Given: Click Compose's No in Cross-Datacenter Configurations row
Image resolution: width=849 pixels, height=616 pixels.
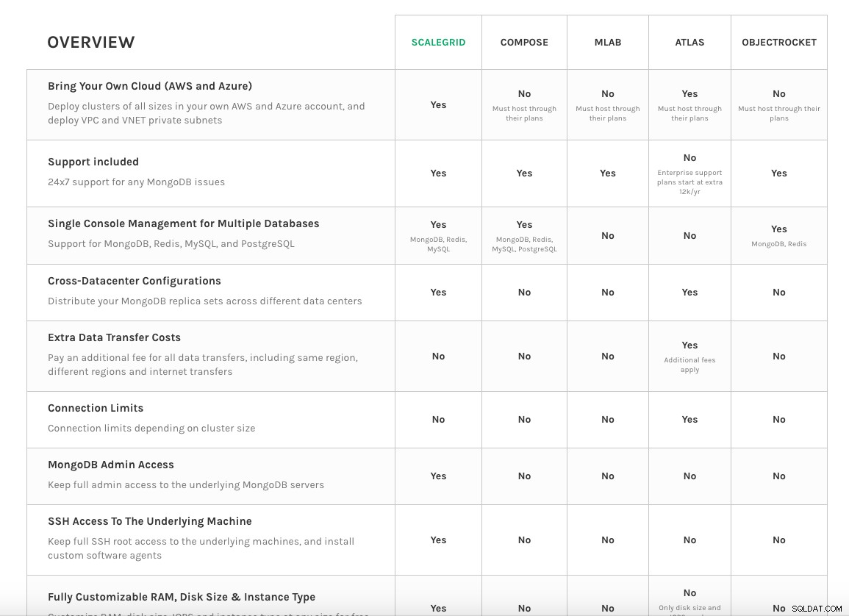Looking at the screenshot, I should click(x=524, y=293).
